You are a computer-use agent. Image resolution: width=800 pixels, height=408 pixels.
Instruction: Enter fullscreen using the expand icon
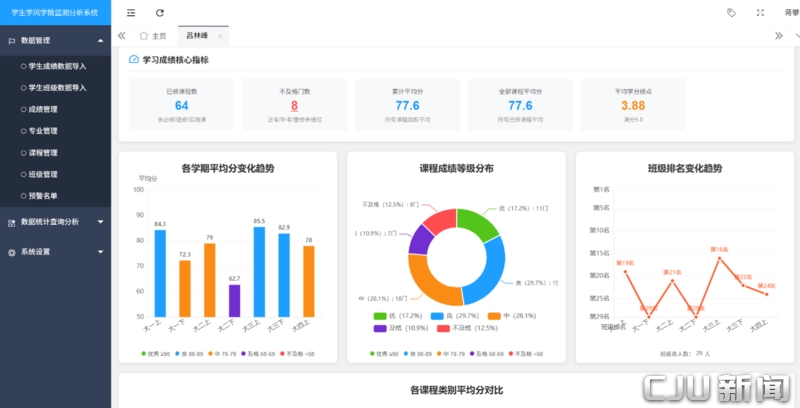click(x=760, y=13)
